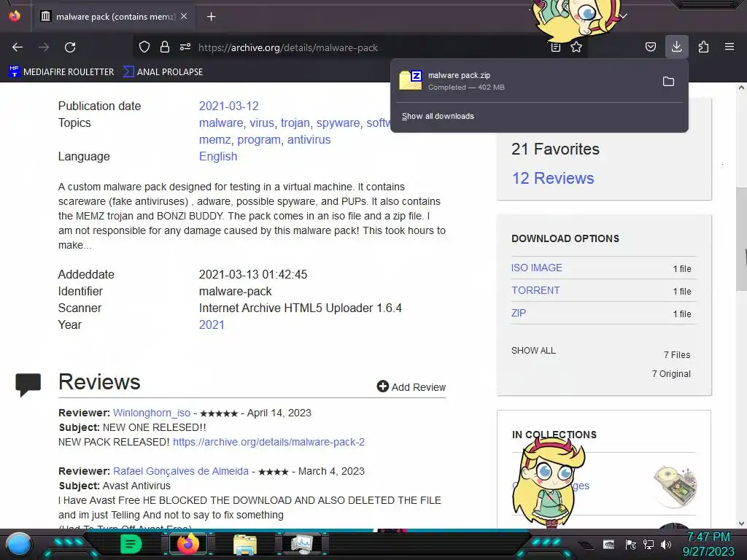Open tracking protection shield icon

(144, 47)
